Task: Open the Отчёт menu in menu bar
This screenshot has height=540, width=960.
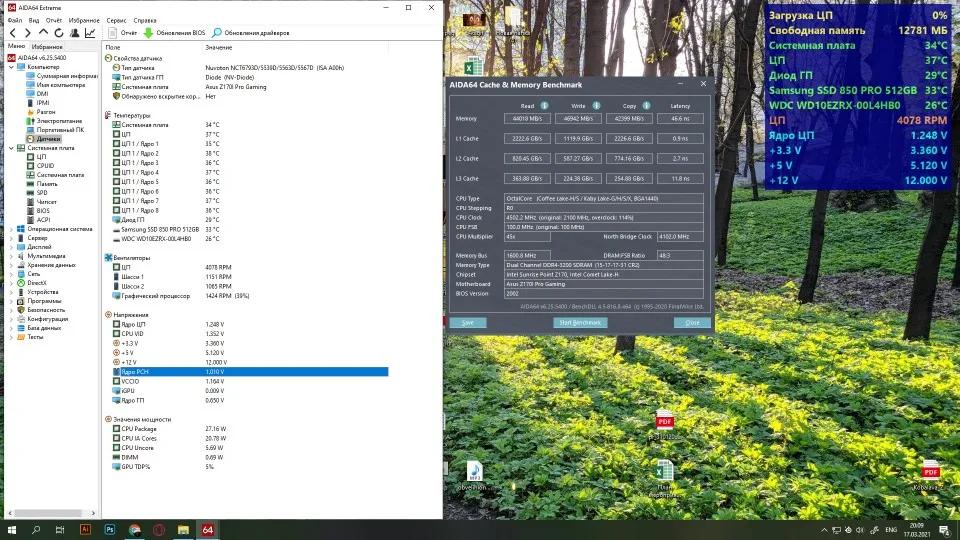Action: (54, 20)
